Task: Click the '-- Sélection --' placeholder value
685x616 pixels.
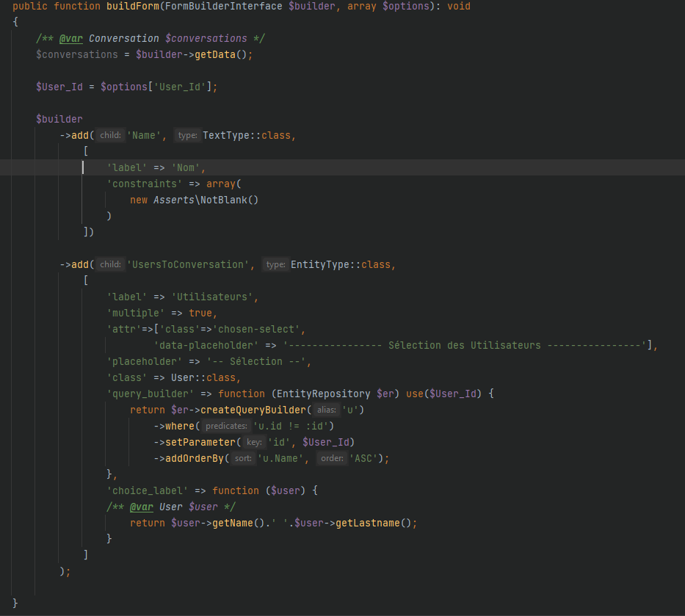Action: coord(256,362)
